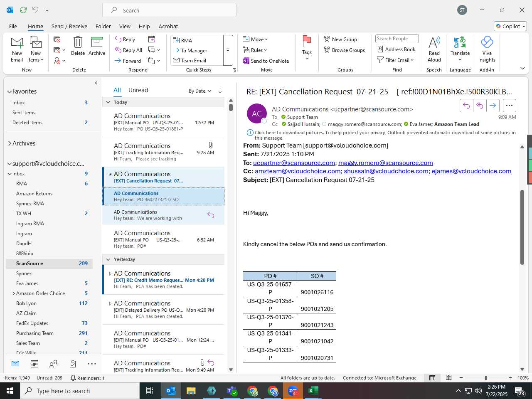Image resolution: width=532 pixels, height=399 pixels.
Task: Click Browse Groups
Action: click(x=344, y=50)
